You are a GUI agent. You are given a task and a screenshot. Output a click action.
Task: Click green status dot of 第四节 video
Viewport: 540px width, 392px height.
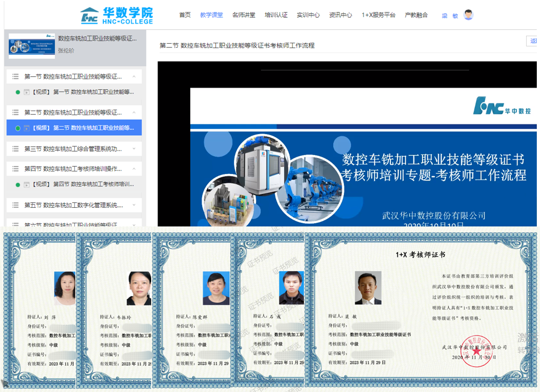(x=18, y=185)
